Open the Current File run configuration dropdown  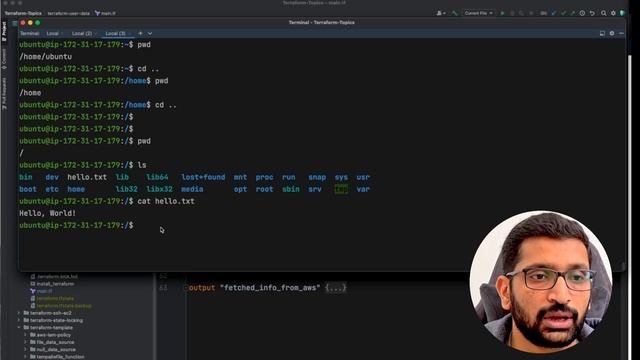478,13
